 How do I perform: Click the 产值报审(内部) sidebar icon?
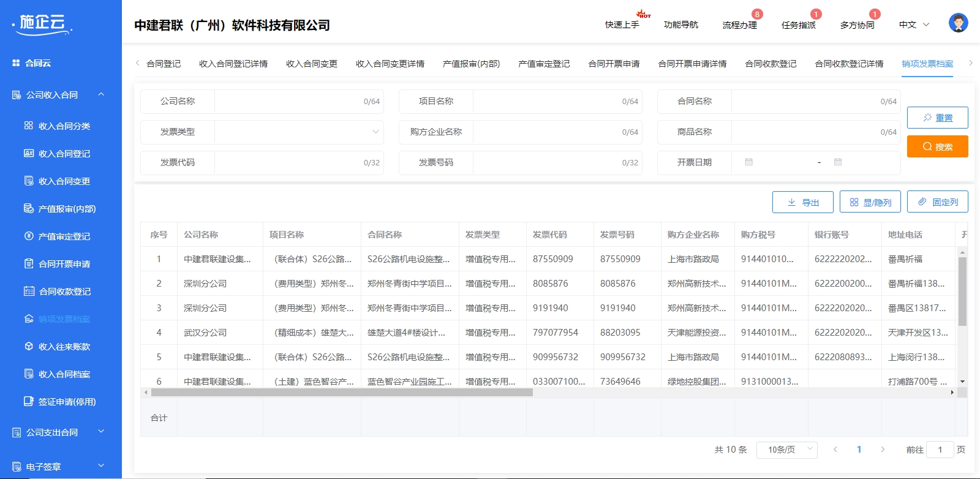pos(28,208)
